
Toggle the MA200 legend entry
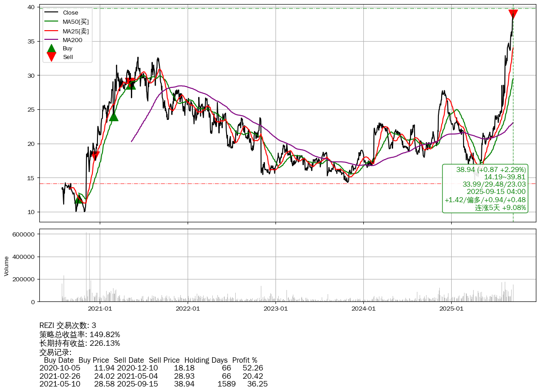(72, 40)
